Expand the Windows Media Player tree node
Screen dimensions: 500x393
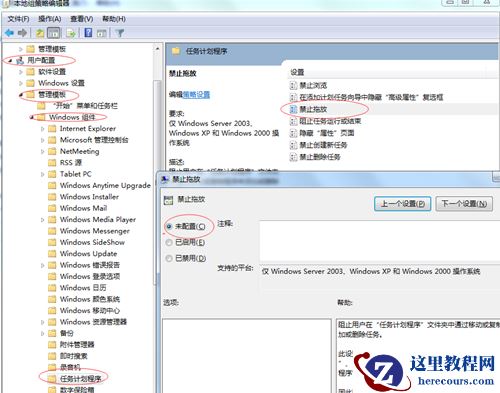tap(42, 220)
